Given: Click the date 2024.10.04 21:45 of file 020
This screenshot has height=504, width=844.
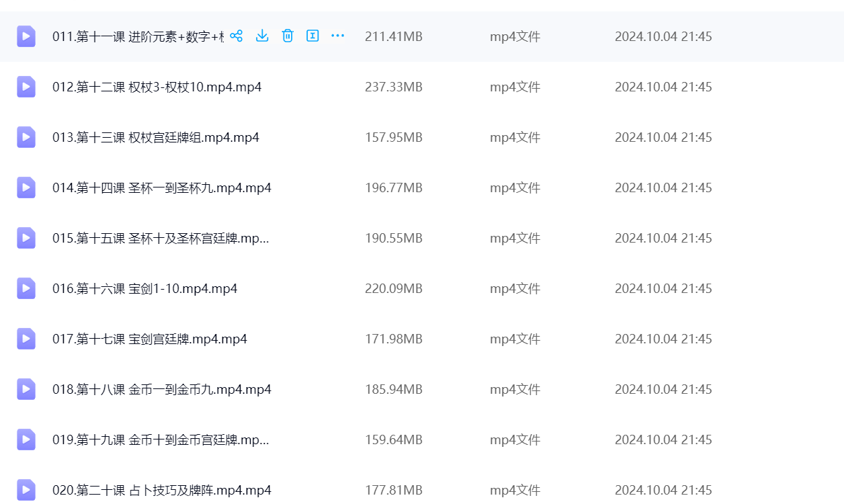Looking at the screenshot, I should 663,491.
